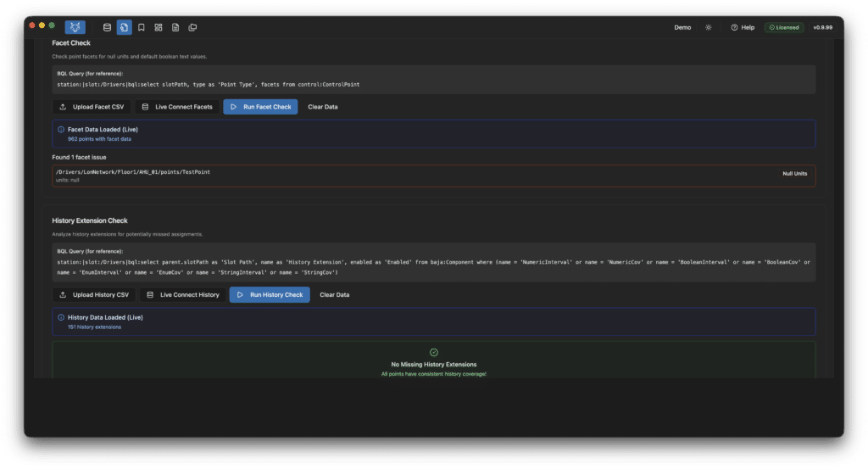Click the Facet Check BQL query text

click(x=209, y=85)
